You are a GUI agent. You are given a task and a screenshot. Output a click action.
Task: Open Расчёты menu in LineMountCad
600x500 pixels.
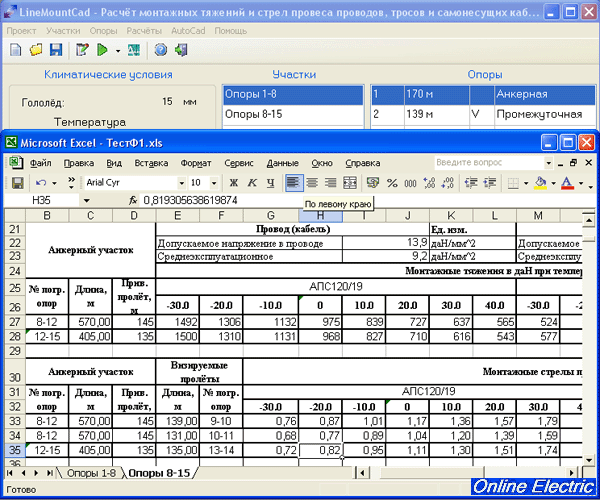pos(144,31)
